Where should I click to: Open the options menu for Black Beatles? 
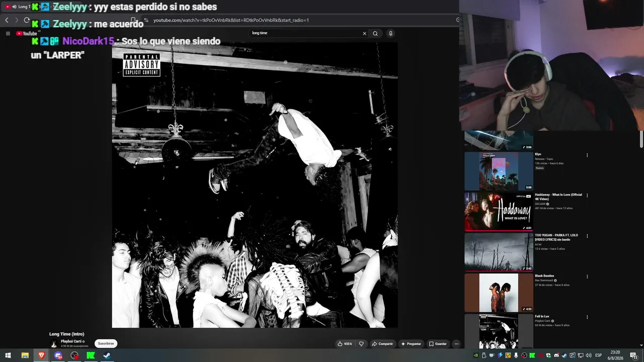coord(587,277)
